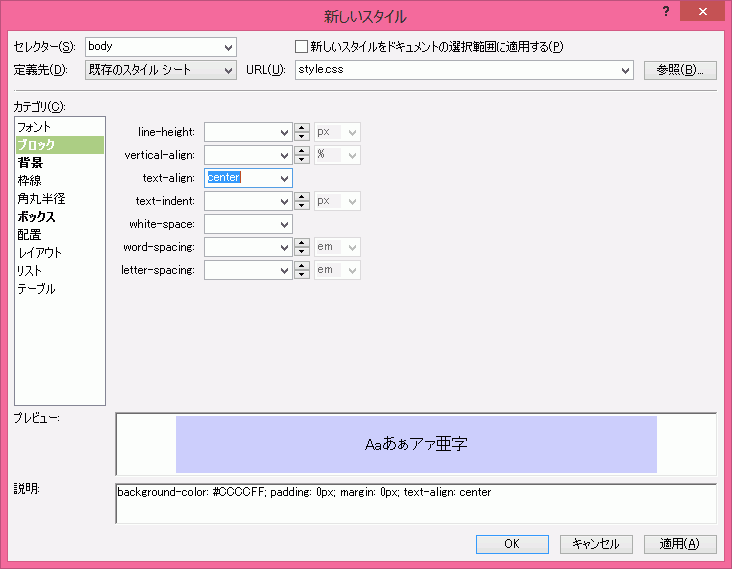Select 背景 category
The width and height of the screenshot is (732, 569).
(x=60, y=163)
